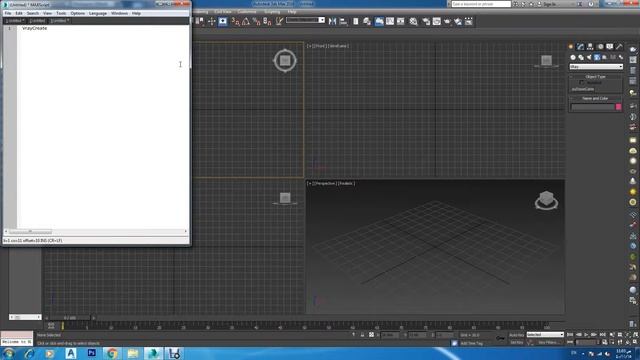This screenshot has height=360, width=640.
Task: Toggle the AutoGrid checkbox
Action: coord(582,82)
